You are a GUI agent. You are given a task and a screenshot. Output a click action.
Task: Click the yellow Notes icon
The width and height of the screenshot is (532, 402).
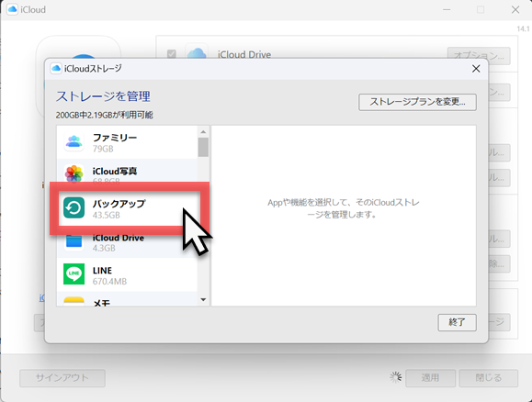click(x=74, y=301)
